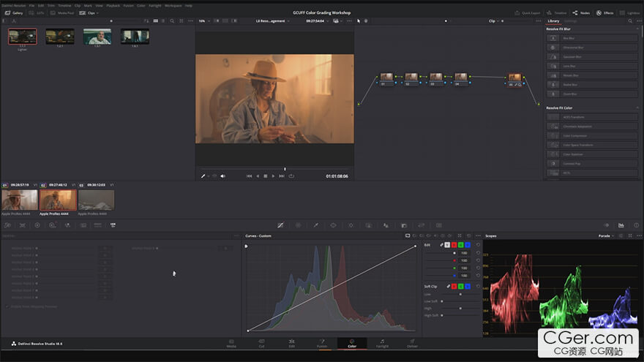Mute viewer audio
Screen dimensions: 644x362
pos(222,176)
